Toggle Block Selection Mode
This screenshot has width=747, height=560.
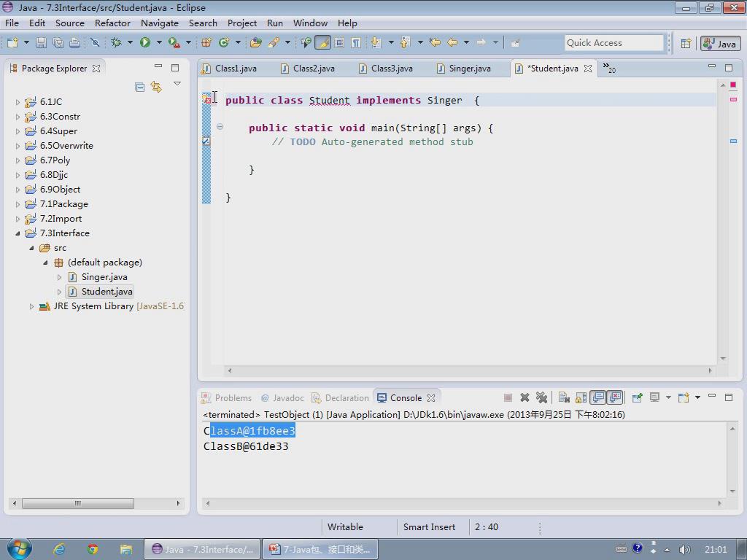(x=339, y=43)
